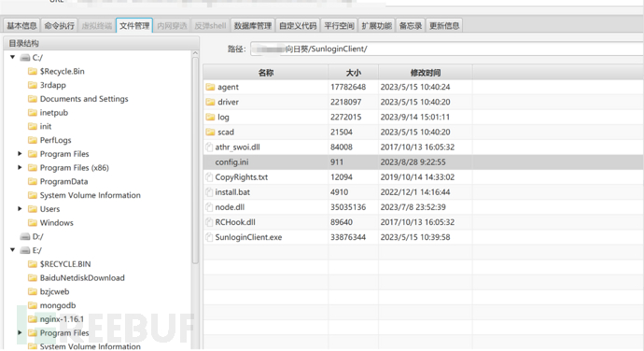Select the SunloginClient.exe file name
The height and width of the screenshot is (351, 644).
pos(248,237)
